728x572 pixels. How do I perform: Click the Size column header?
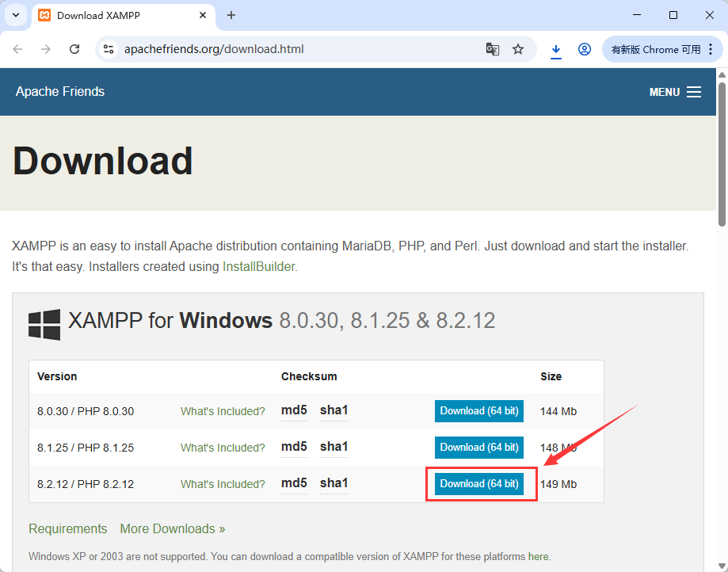(551, 376)
